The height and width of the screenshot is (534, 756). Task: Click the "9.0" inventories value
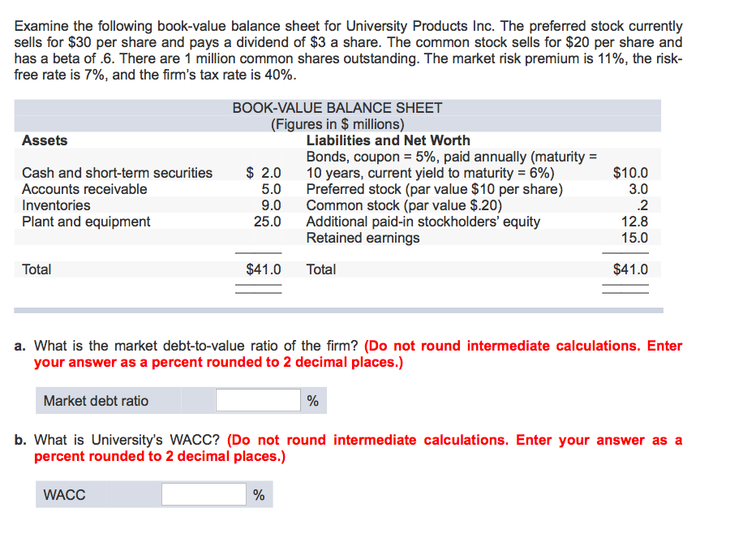(272, 205)
